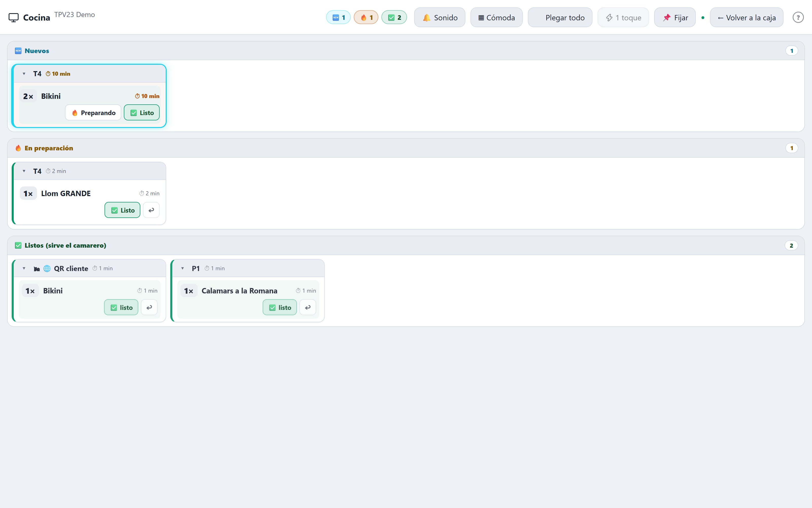Click the Nuevos section header

pos(406,51)
